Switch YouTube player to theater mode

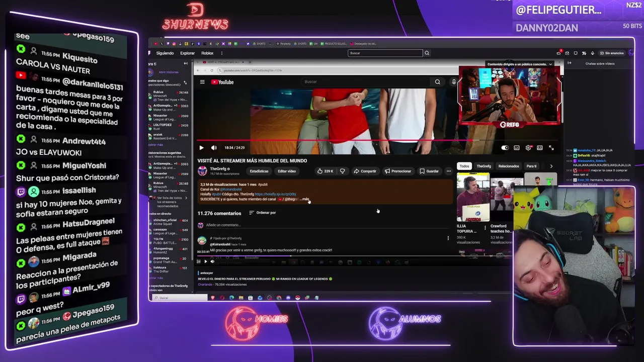540,148
